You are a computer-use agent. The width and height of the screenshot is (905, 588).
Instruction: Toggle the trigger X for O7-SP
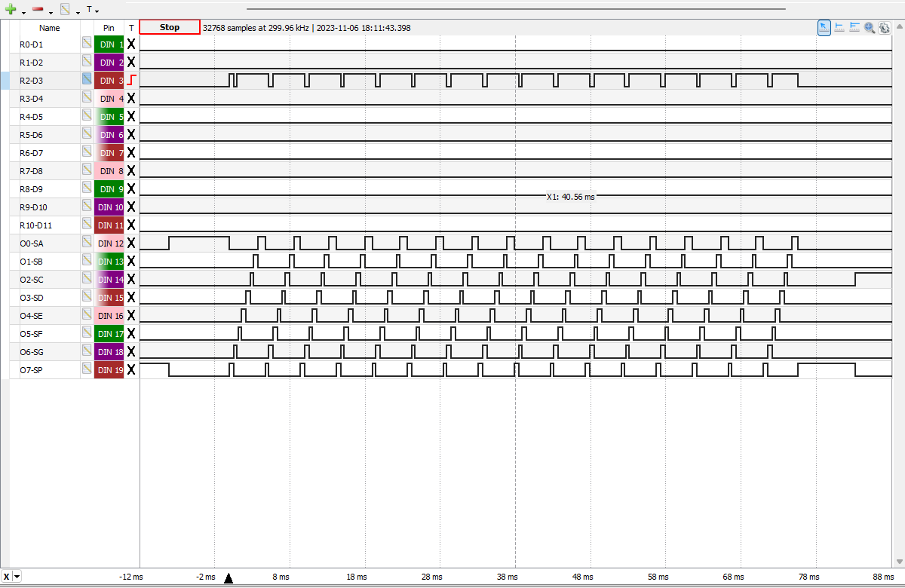[131, 369]
